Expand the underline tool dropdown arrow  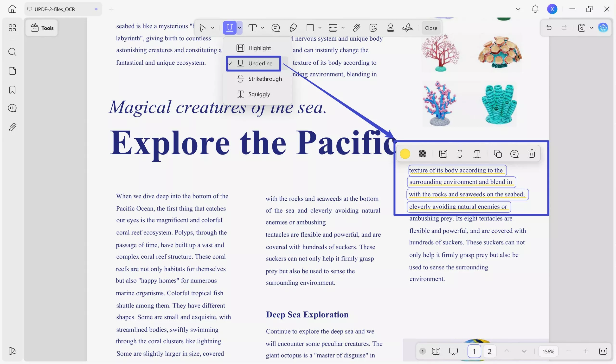pos(239,28)
